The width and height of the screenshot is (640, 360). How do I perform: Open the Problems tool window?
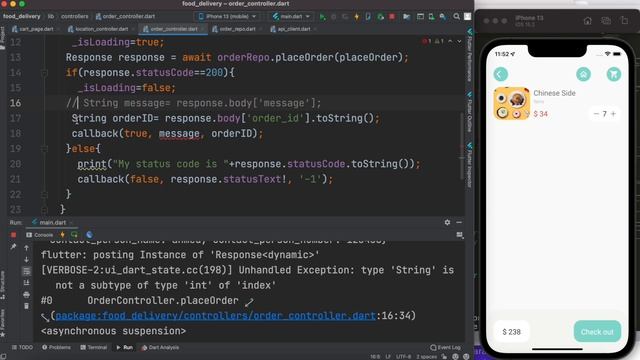(56, 347)
